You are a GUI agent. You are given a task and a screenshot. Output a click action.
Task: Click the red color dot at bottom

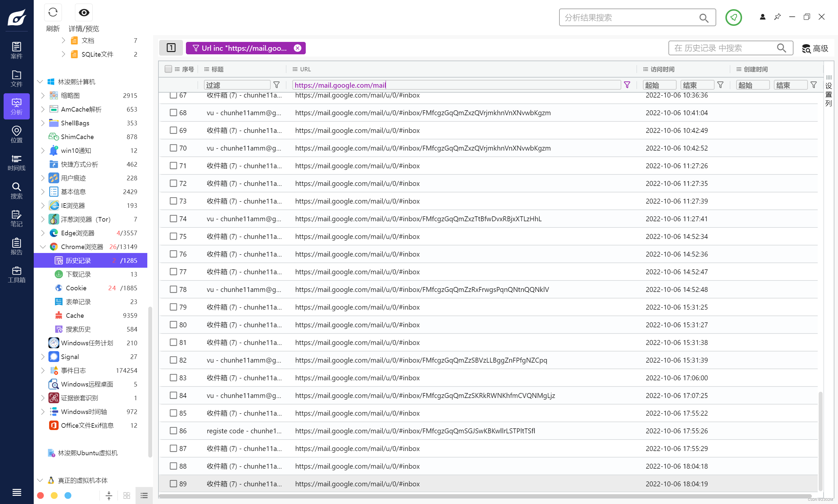(40, 495)
